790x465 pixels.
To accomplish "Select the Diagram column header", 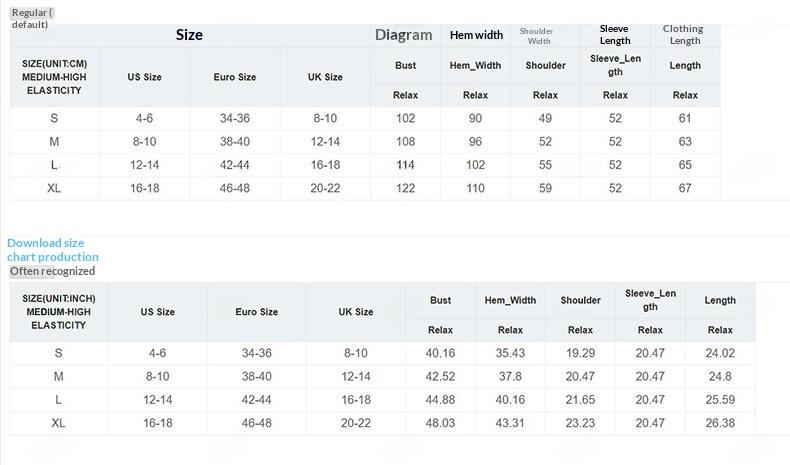I will (x=404, y=35).
